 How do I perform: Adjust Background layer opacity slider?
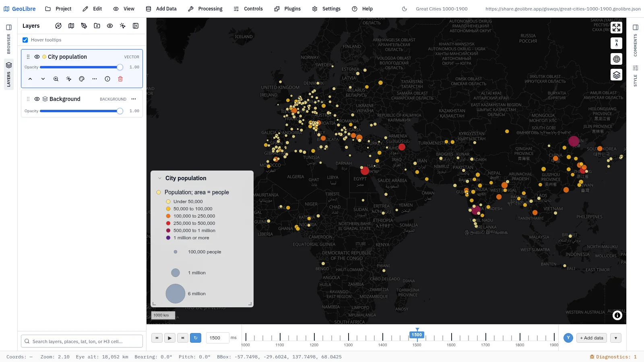(80, 111)
